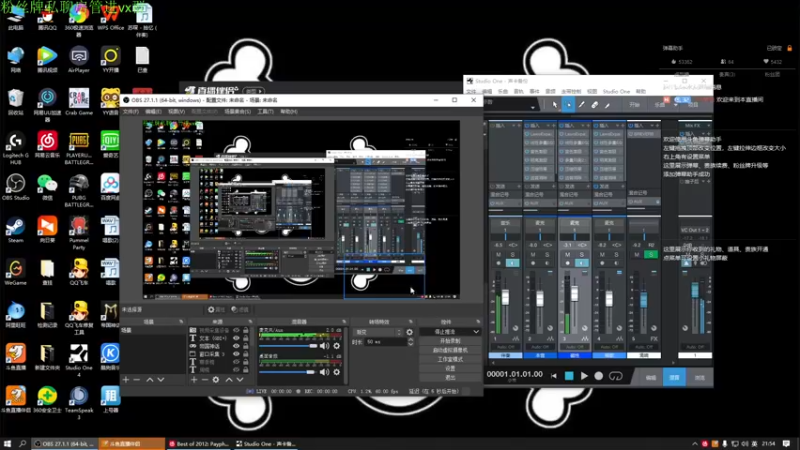Open OBS 工具(T) menu
This screenshot has height=450, width=800.
[x=265, y=112]
